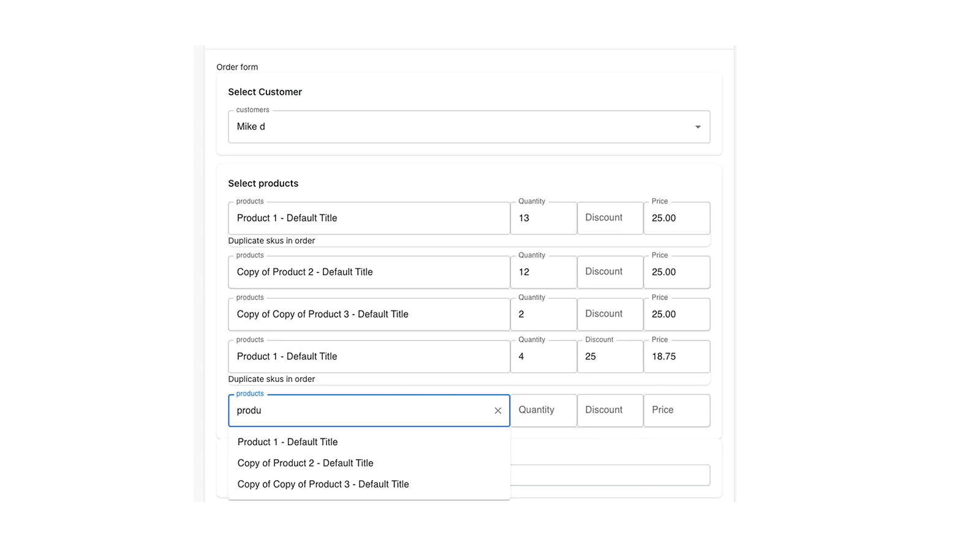The width and height of the screenshot is (980, 551).
Task: Select 'Product 1 - Default Title' from suggestions list
Action: [369, 442]
